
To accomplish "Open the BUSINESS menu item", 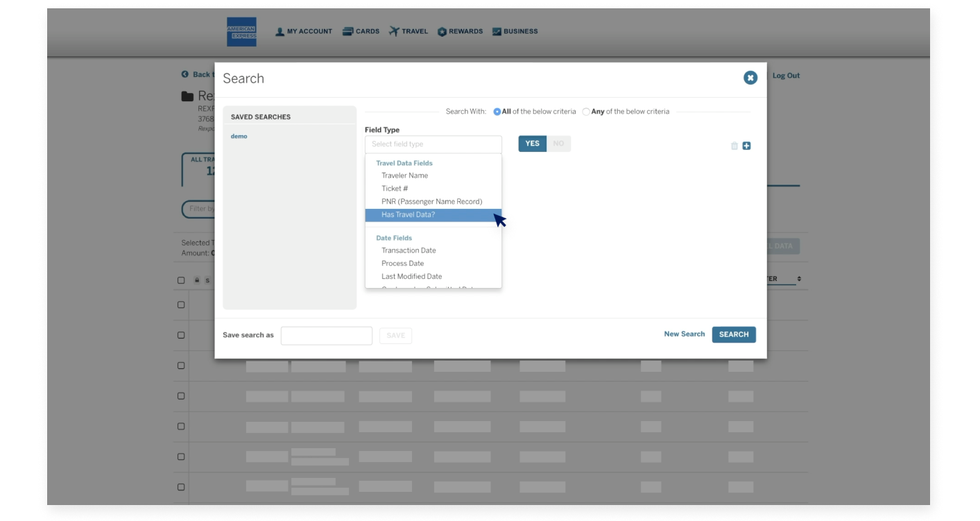I will (515, 31).
